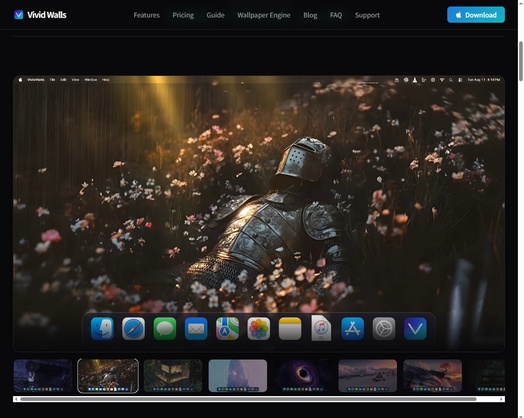Click the Wi-Fi icon in the preview menu bar
This screenshot has width=524, height=418.
[x=442, y=80]
